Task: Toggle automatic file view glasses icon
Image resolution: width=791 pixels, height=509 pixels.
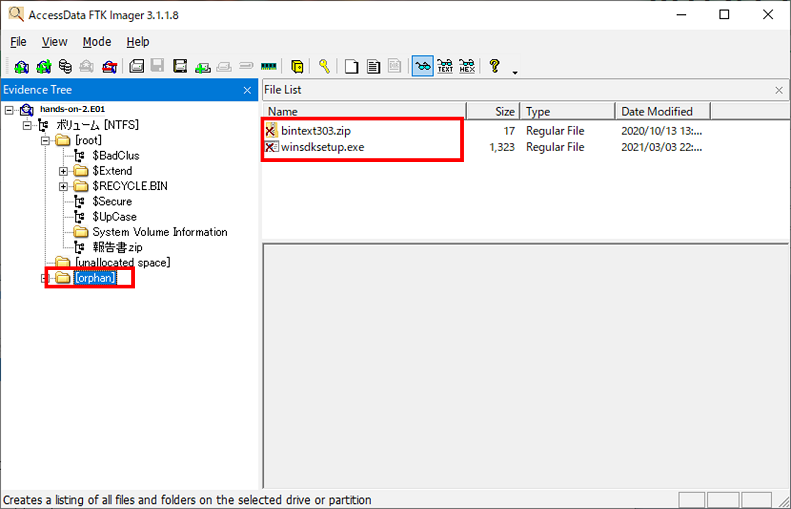Action: coord(423,66)
